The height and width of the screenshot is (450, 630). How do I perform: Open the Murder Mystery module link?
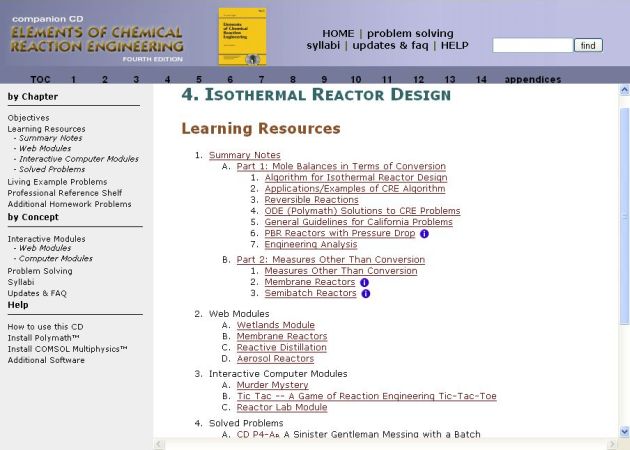coord(272,385)
